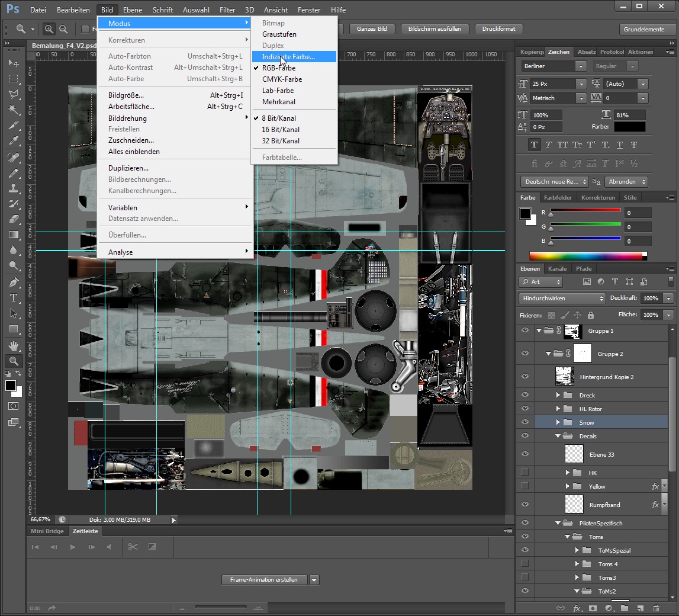Choose the Hand tool
Screen dimensions: 679x616
pyautogui.click(x=13, y=345)
